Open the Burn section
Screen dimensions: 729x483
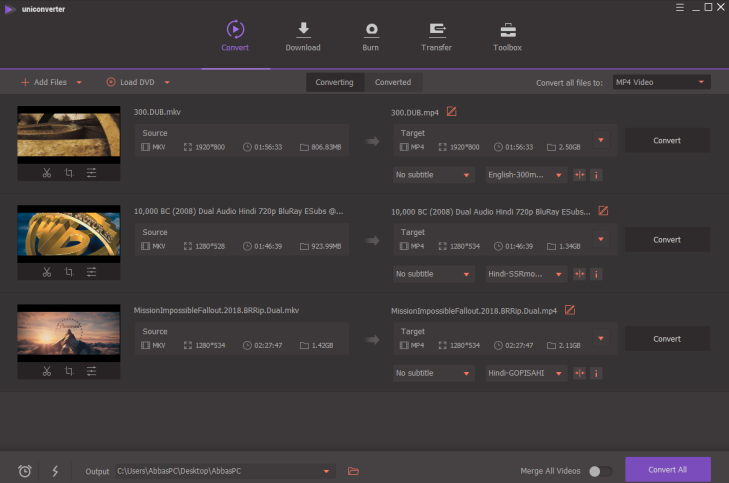pyautogui.click(x=371, y=36)
